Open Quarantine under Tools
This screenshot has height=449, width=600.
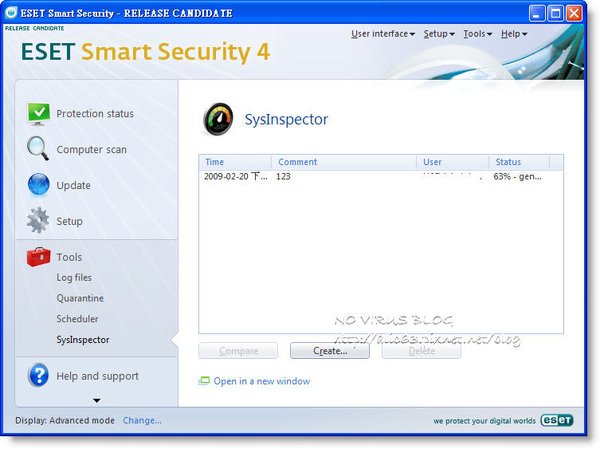(80, 298)
